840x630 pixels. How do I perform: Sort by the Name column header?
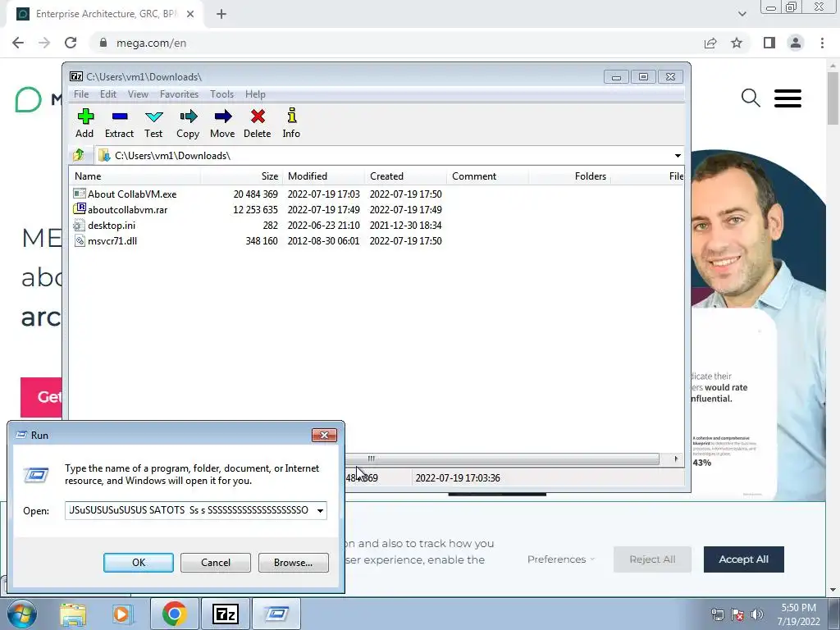(135, 176)
